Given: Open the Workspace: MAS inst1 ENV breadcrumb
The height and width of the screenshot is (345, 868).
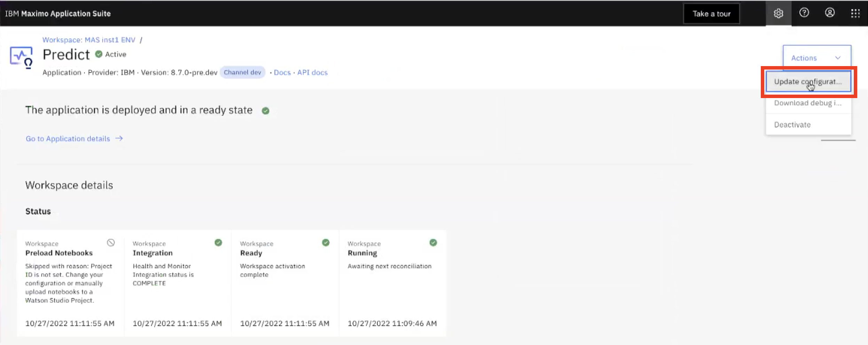Looking at the screenshot, I should (89, 40).
